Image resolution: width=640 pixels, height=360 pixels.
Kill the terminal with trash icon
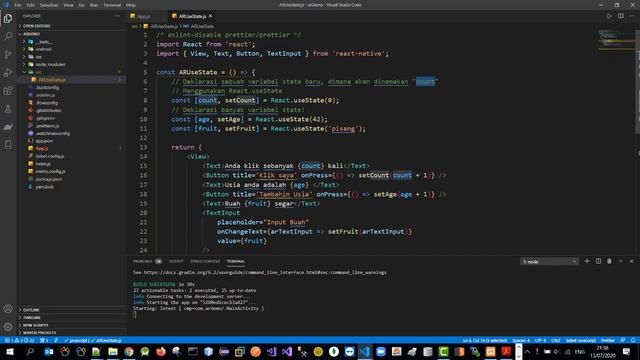pyautogui.click(x=609, y=261)
